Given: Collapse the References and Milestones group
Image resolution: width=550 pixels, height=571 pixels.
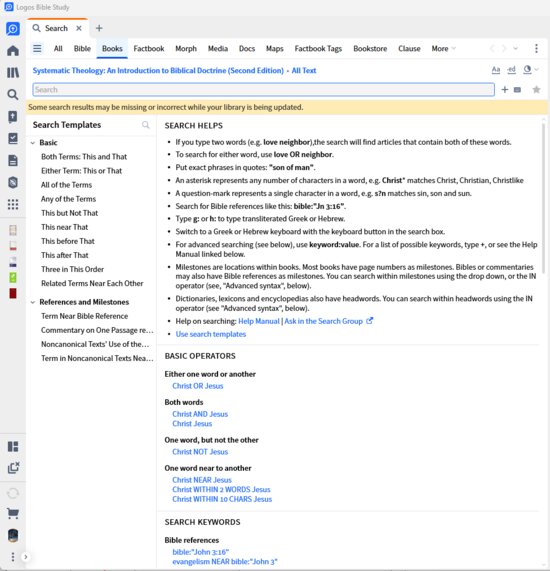Looking at the screenshot, I should pos(33,302).
